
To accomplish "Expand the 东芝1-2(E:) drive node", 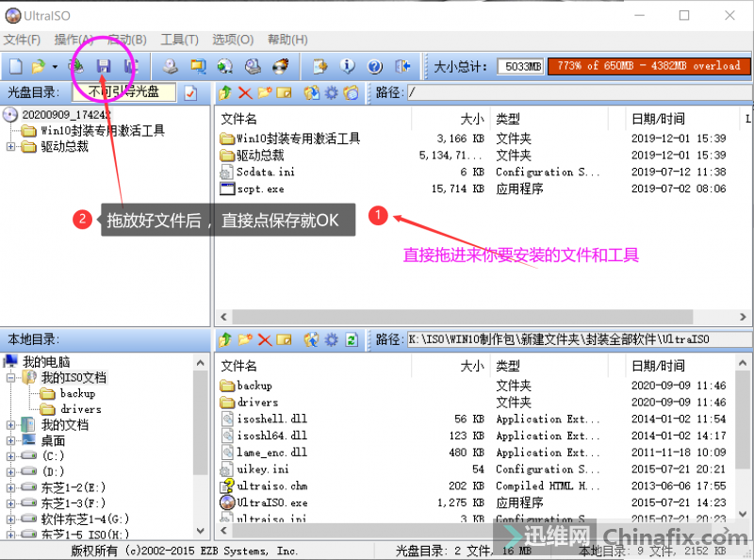I will 10,487.
